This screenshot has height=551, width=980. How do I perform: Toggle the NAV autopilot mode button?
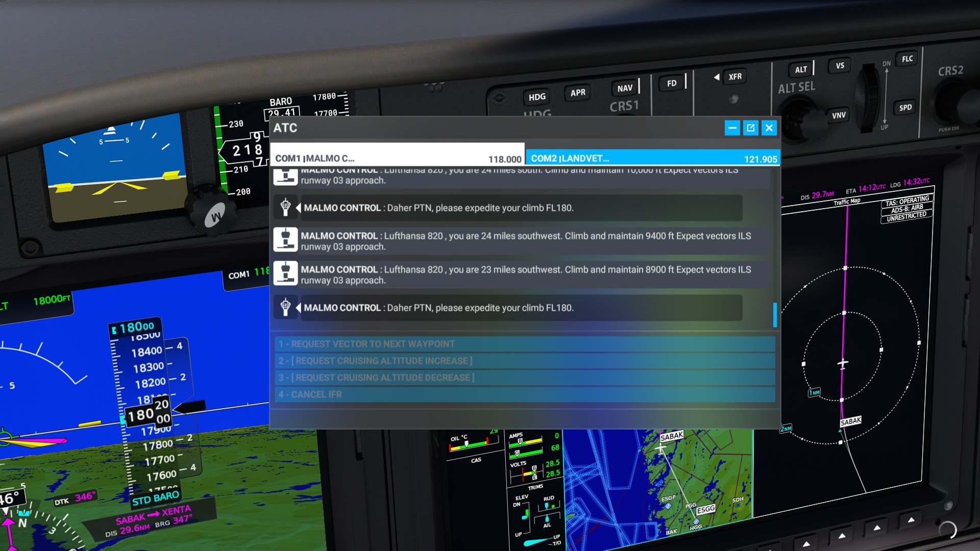625,88
